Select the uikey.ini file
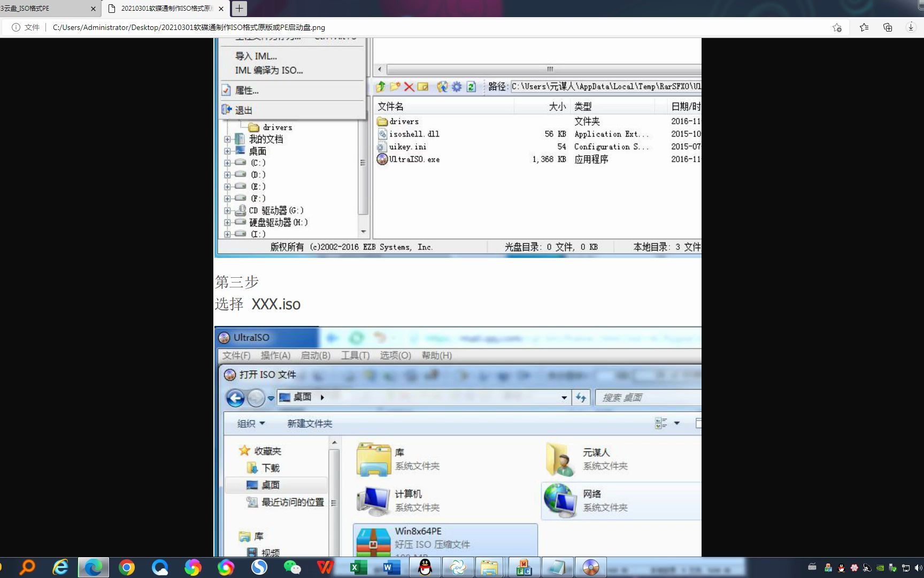924x578 pixels. (407, 147)
